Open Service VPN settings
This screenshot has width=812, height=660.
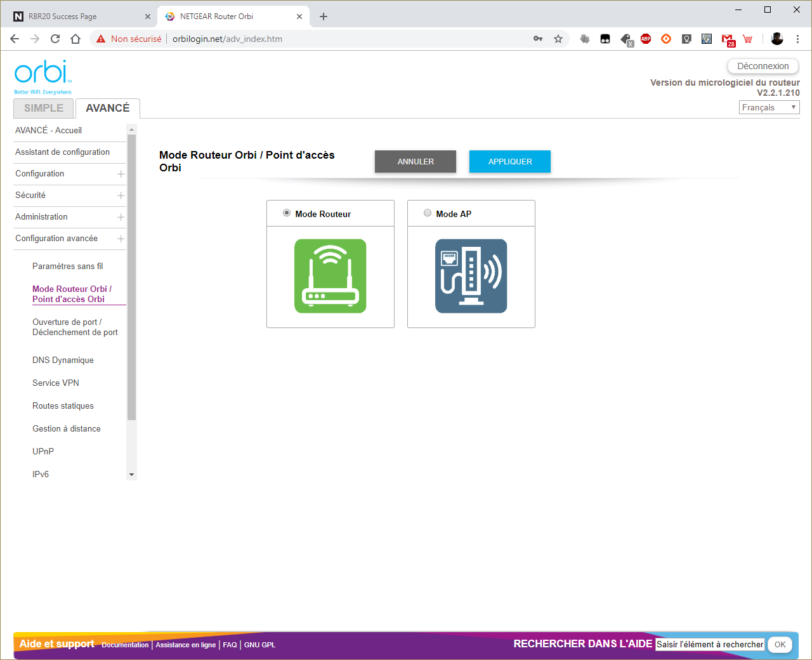coord(56,383)
